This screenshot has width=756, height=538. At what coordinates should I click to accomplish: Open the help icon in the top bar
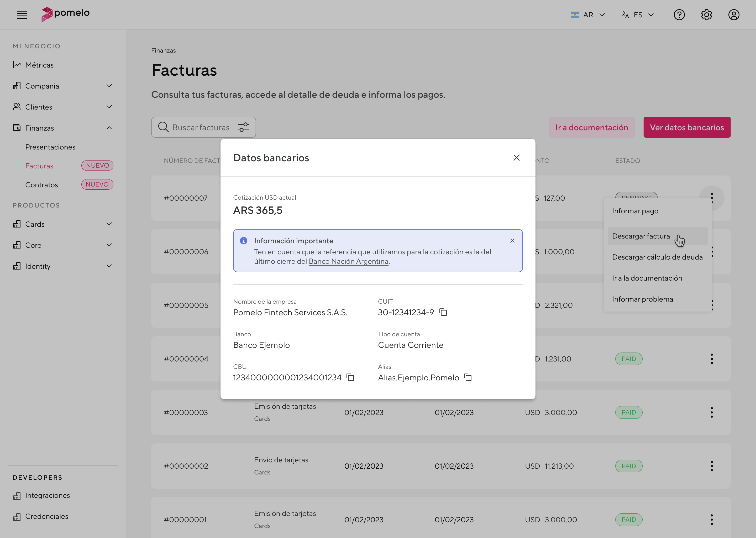679,14
